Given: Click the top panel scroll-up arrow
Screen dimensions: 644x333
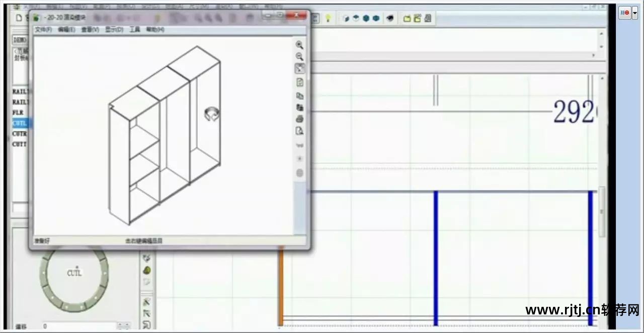Looking at the screenshot, I should click(601, 34).
